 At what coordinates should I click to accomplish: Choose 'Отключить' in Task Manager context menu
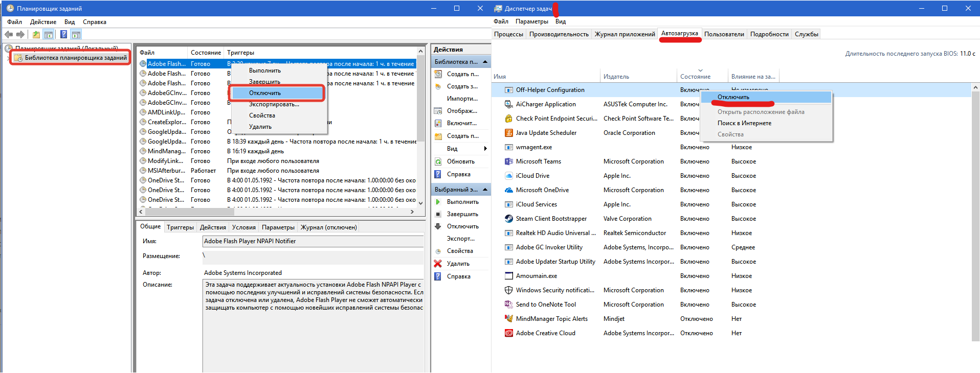(766, 97)
